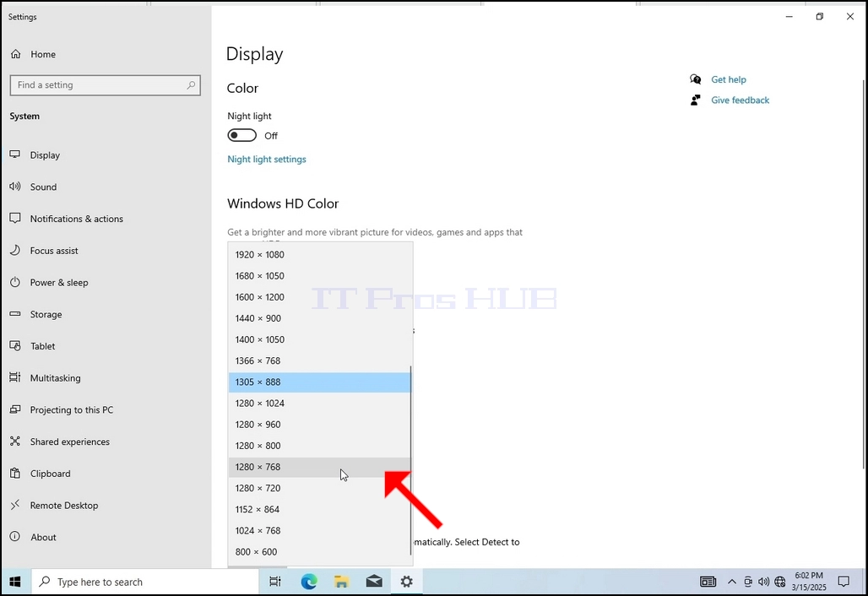Select 1680 × 1050 resolution
The height and width of the screenshot is (596, 868).
[x=320, y=275]
